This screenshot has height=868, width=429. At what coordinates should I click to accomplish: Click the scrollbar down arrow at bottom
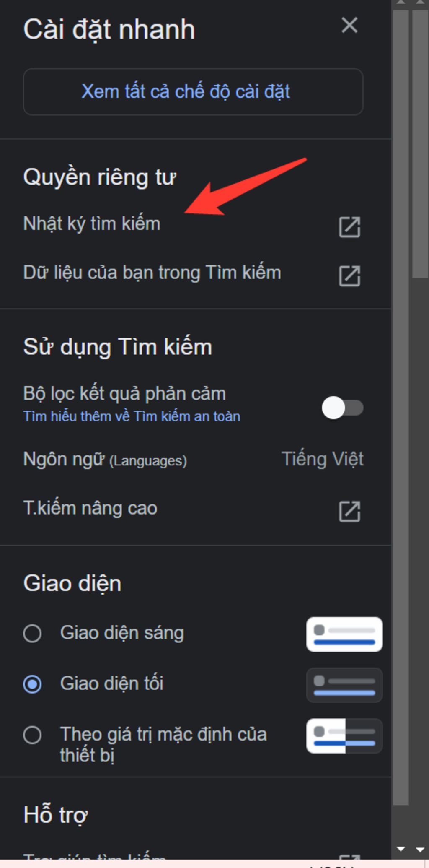(x=401, y=849)
